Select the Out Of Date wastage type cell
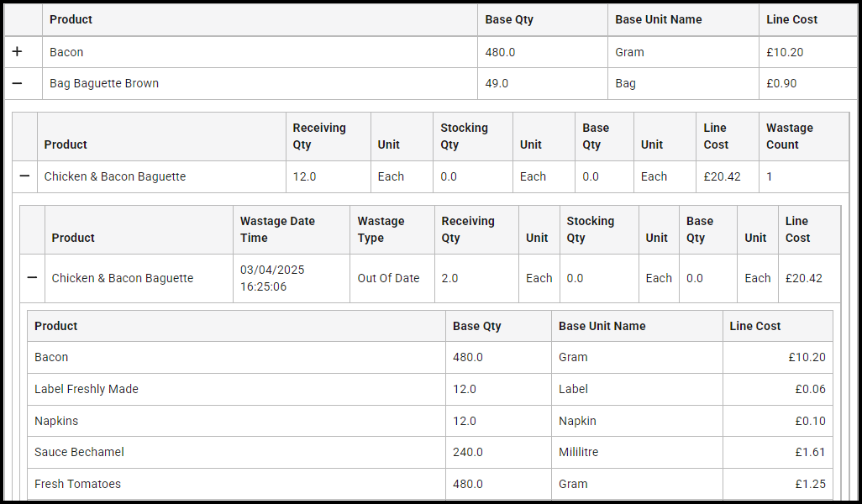Image resolution: width=862 pixels, height=504 pixels. 388,278
